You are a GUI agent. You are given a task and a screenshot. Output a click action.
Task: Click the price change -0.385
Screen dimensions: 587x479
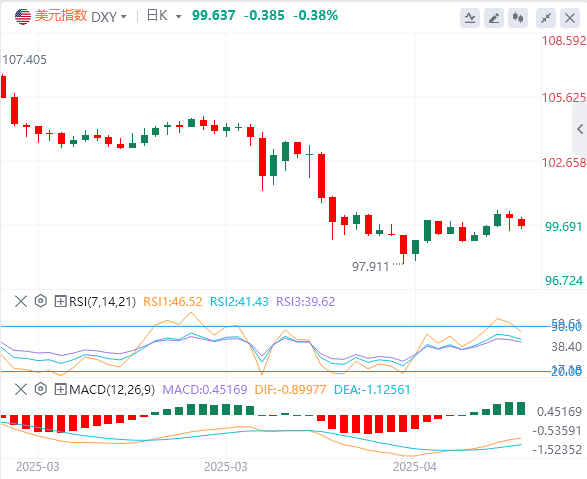264,16
